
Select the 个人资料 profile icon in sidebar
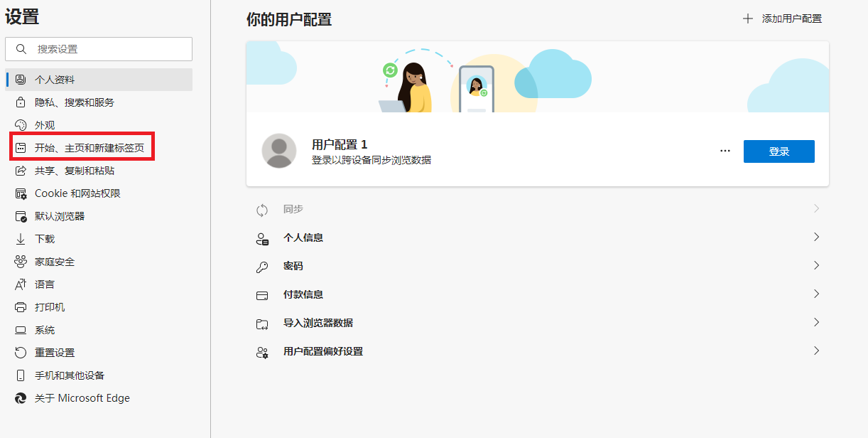coord(20,79)
